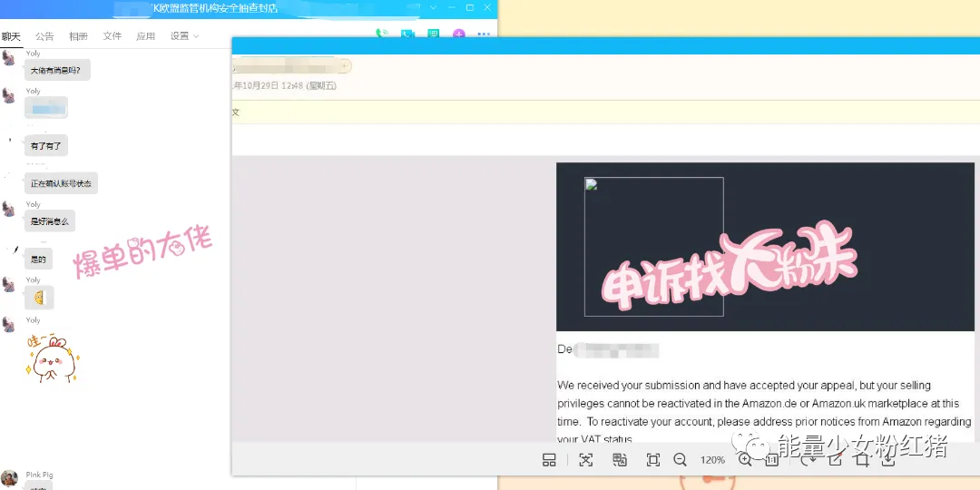Expand the title bar chevron menu
The image size is (980, 490).
434,7
